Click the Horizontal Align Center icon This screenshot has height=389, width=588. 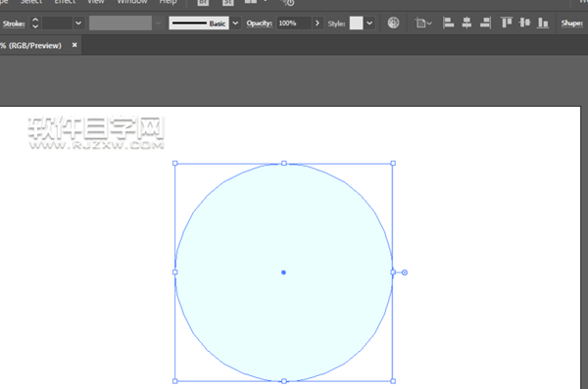(x=466, y=23)
